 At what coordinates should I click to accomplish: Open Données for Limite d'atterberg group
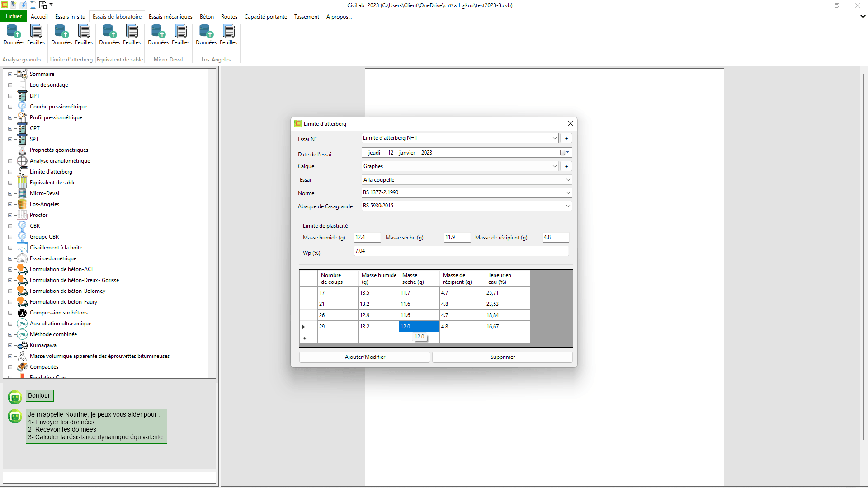point(61,35)
